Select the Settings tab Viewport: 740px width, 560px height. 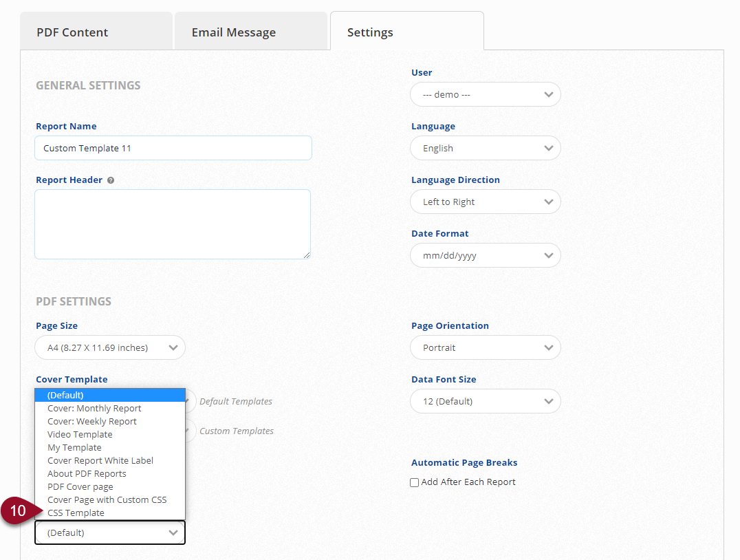(370, 32)
